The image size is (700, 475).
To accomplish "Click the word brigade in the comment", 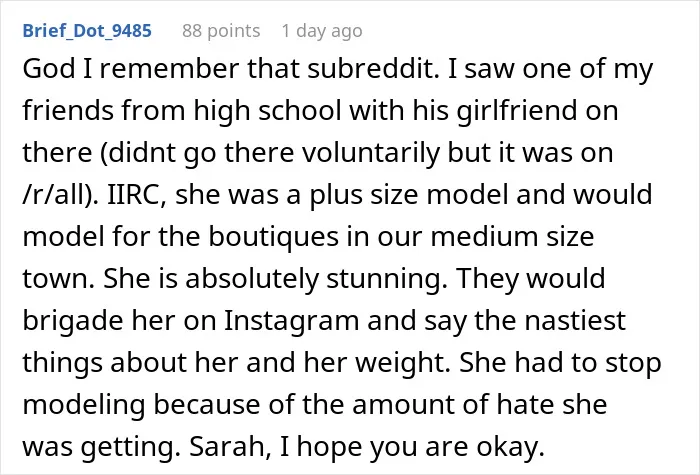I will pyautogui.click(x=73, y=321).
